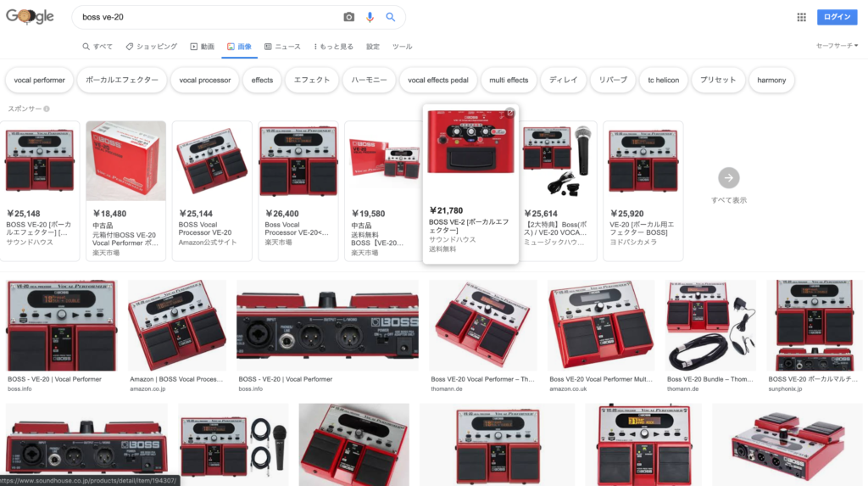Open the ¥26,400 Boss Vocal Processor ad
868x486 pixels.
coord(298,191)
